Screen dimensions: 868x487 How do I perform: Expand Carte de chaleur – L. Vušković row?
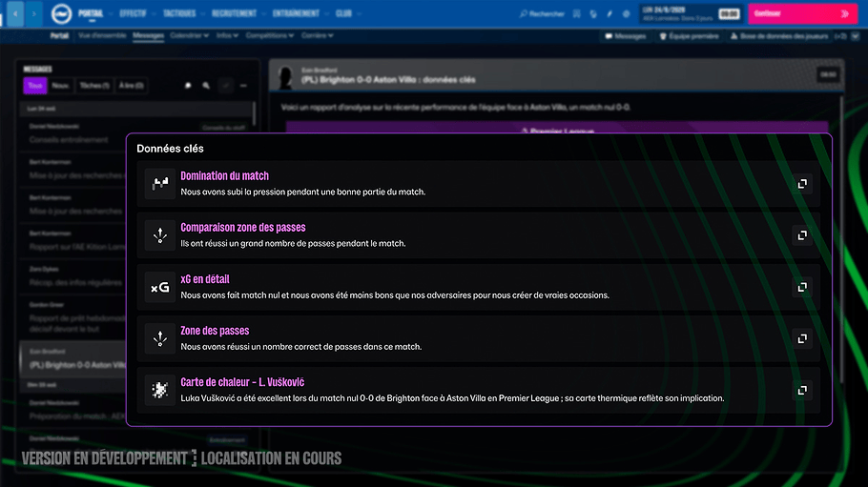pyautogui.click(x=802, y=390)
